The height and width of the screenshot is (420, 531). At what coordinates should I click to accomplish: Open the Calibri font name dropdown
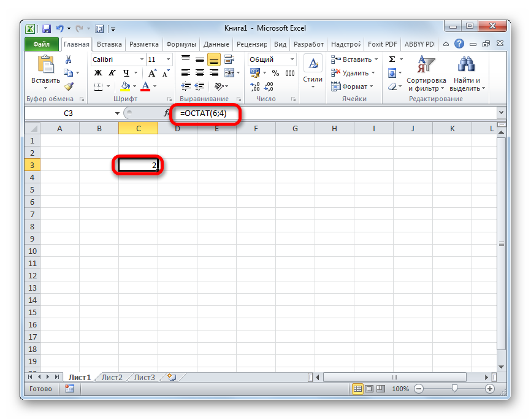[x=142, y=59]
